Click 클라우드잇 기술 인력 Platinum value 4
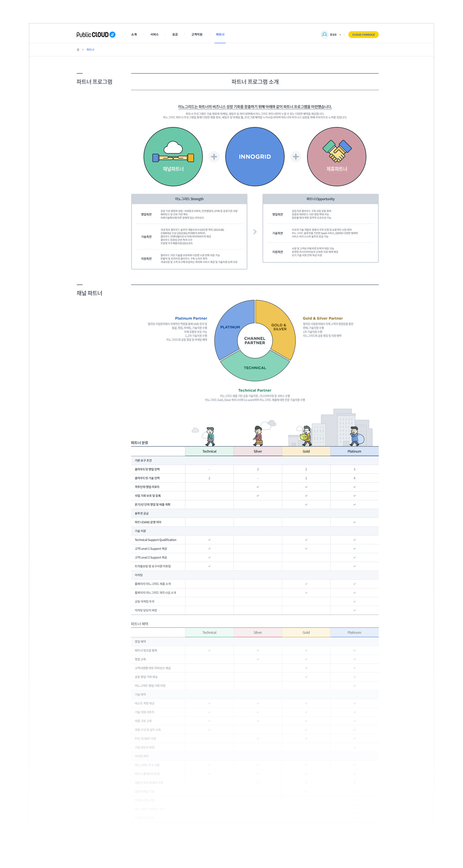This screenshot has height=868, width=463. (354, 478)
